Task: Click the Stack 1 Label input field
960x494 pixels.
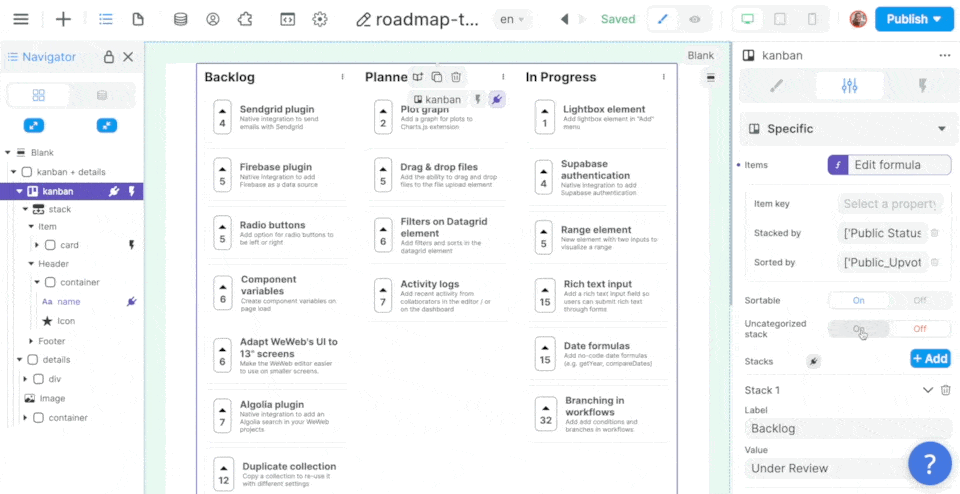Action: pos(846,428)
